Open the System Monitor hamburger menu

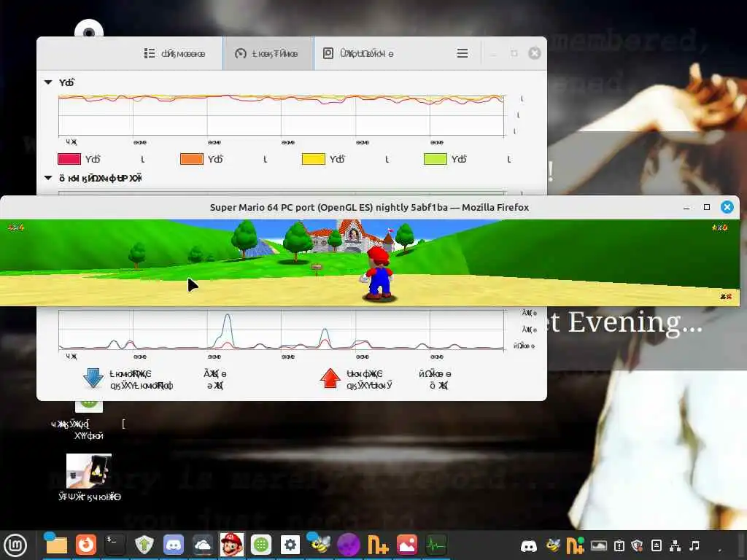462,53
